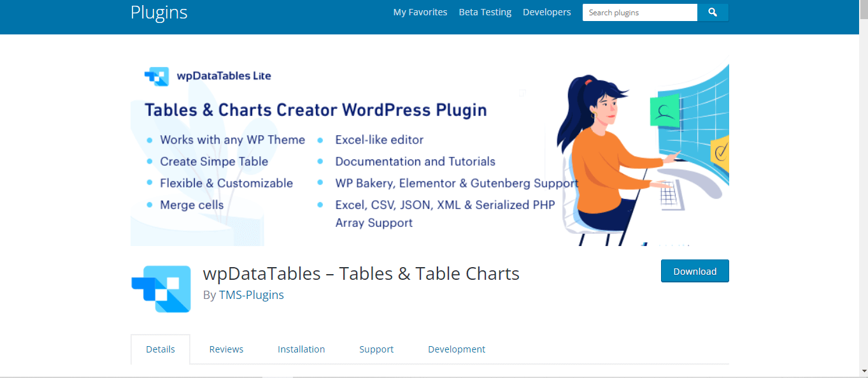
Task: Click 'WP Bakery, Elementor & Gutenberg Support' text
Action: 457,183
